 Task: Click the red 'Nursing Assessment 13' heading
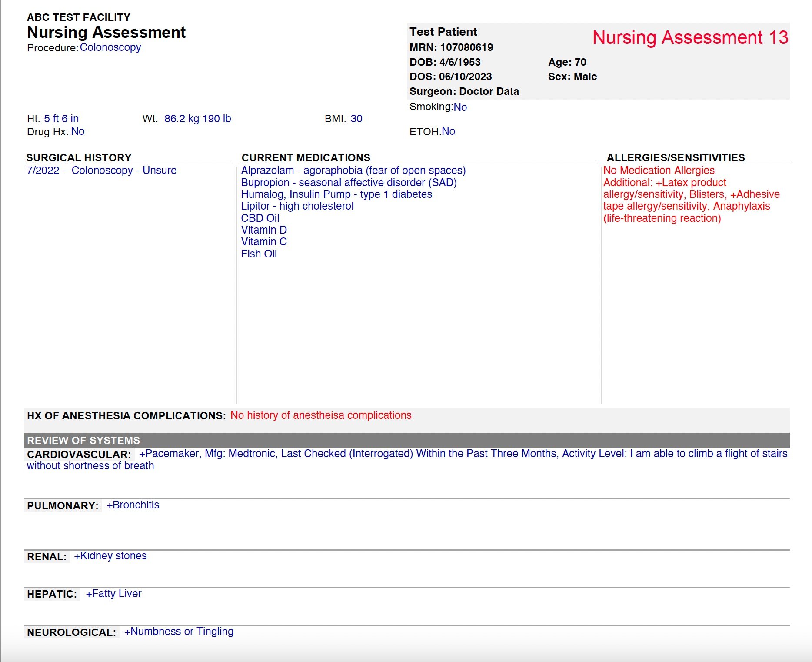click(x=690, y=37)
